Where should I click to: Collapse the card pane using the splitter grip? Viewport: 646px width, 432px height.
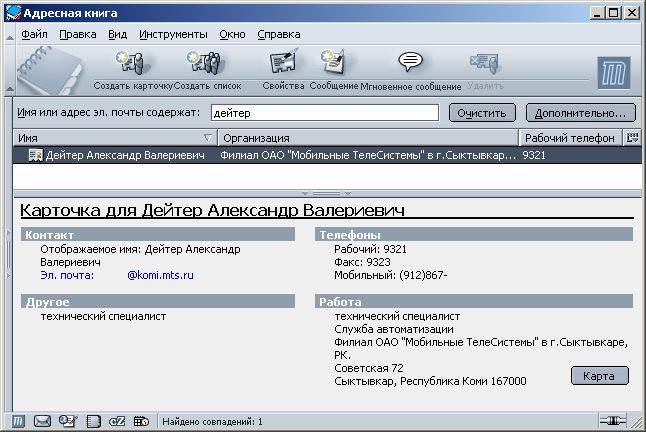point(326,192)
